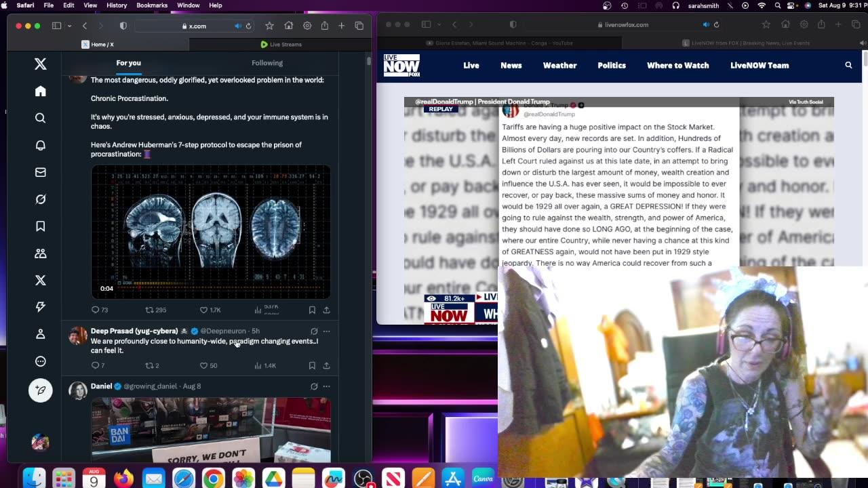Viewport: 868px width, 488px height.
Task: Reload page in x.com address bar
Action: coord(248,26)
